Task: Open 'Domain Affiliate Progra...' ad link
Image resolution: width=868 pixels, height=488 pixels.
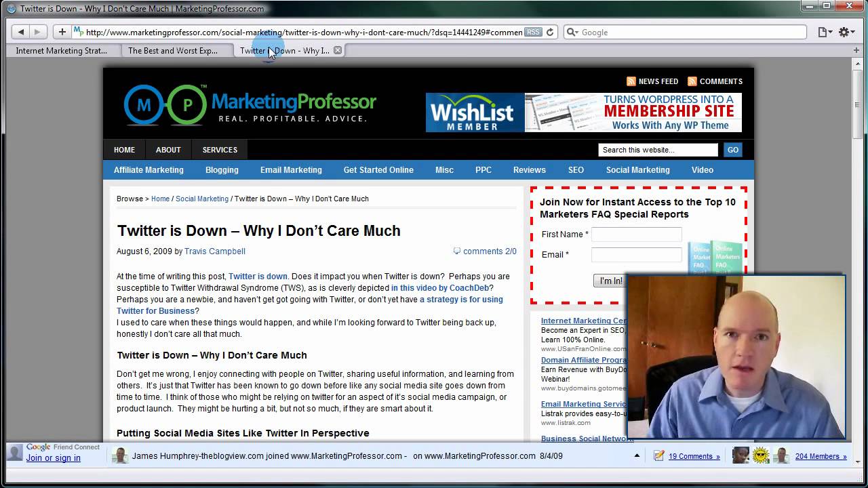Action: (x=584, y=360)
